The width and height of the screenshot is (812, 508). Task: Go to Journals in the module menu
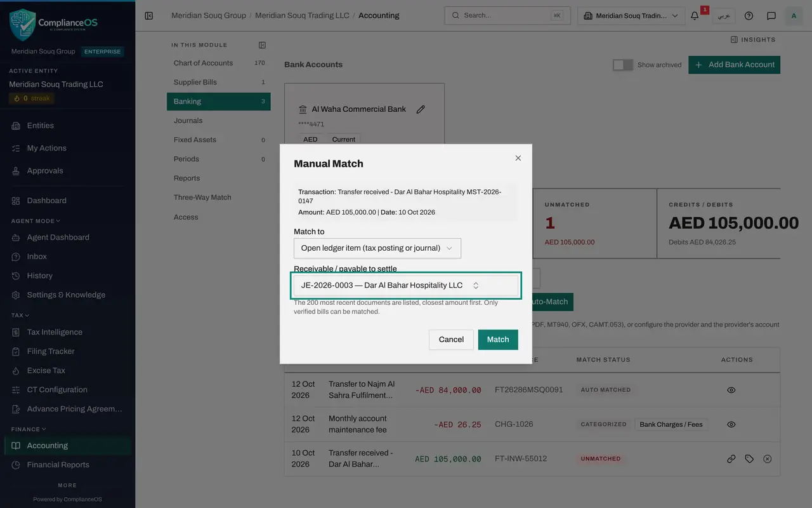(219, 121)
